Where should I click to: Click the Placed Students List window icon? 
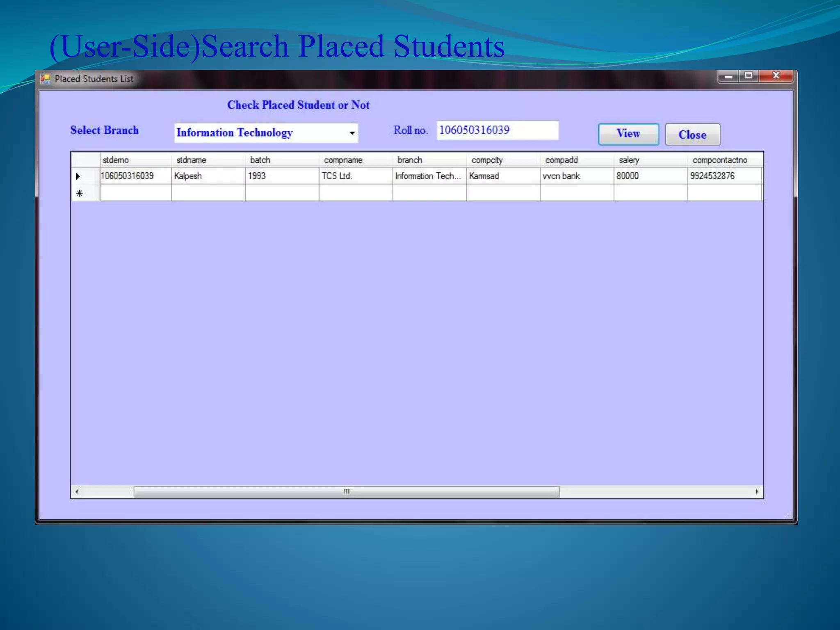pyautogui.click(x=45, y=79)
